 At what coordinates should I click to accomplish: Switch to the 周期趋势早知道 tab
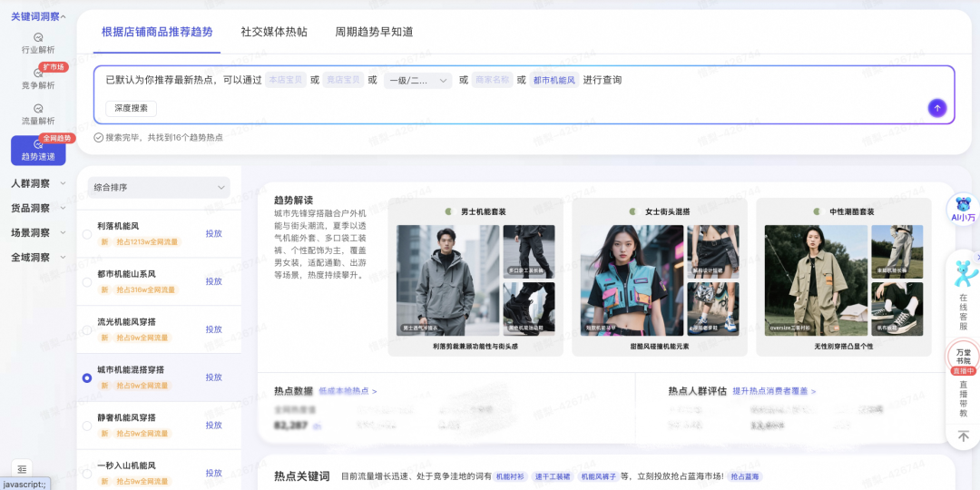coord(374,32)
